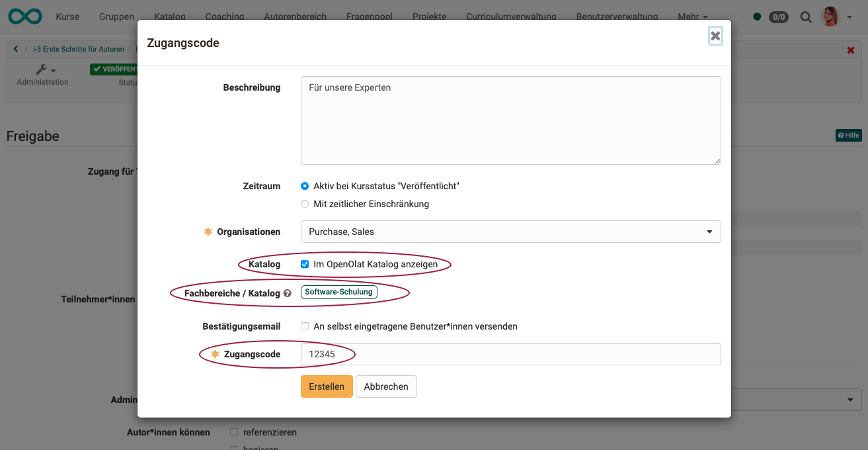Expand the Organisationen dropdown
The height and width of the screenshot is (450, 868).
point(510,232)
